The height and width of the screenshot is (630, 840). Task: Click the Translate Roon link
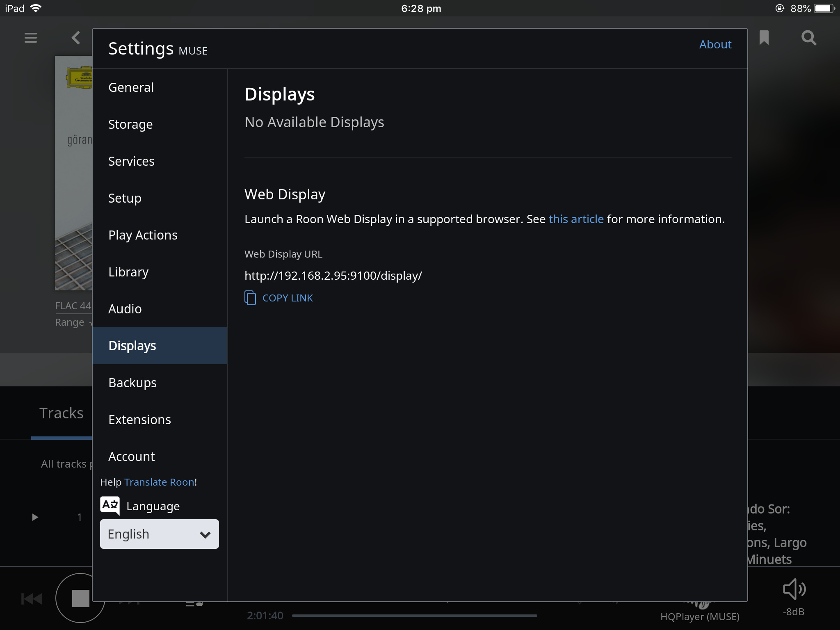[159, 482]
